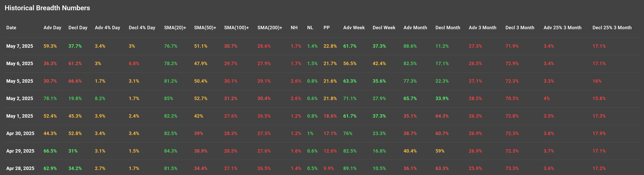The width and height of the screenshot is (644, 175).
Task: Select the May 7, 2025 row date
Action: pos(20,46)
